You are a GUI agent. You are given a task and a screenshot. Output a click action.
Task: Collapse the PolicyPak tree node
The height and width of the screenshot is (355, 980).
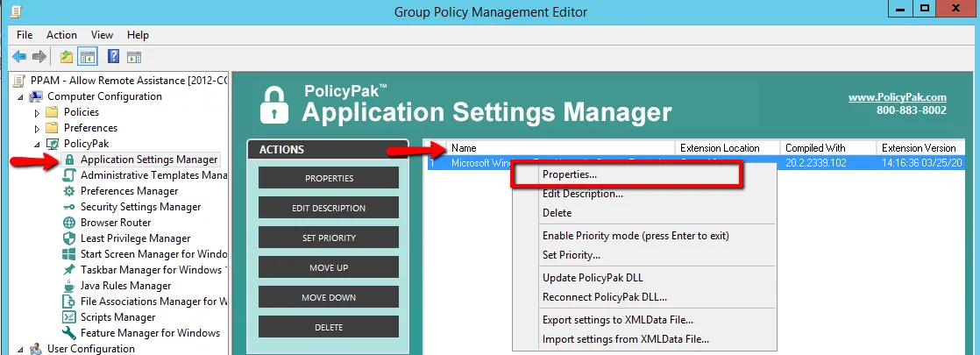(37, 144)
